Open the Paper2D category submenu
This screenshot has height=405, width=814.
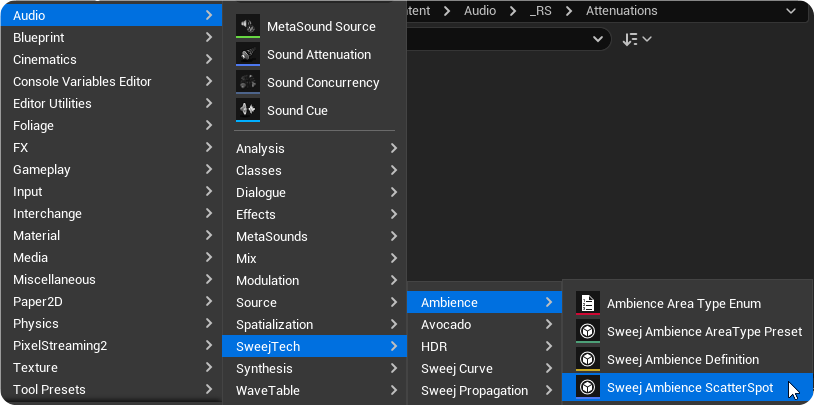tap(112, 301)
